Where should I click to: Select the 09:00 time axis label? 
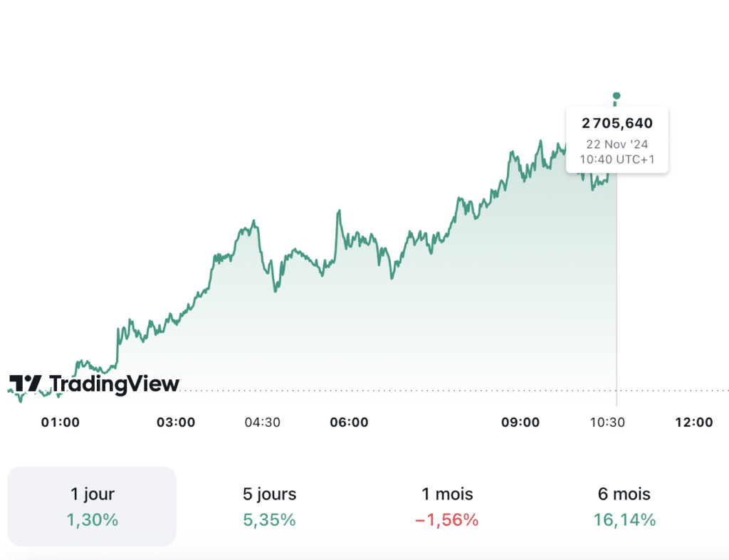pos(520,422)
